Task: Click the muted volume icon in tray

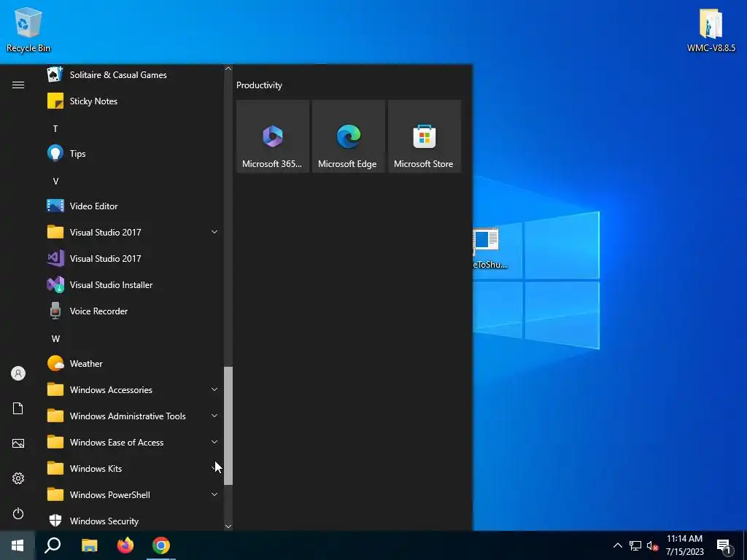Action: [x=652, y=545]
